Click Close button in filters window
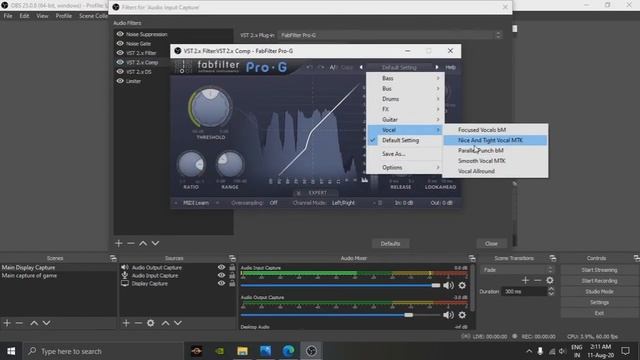 491,244
